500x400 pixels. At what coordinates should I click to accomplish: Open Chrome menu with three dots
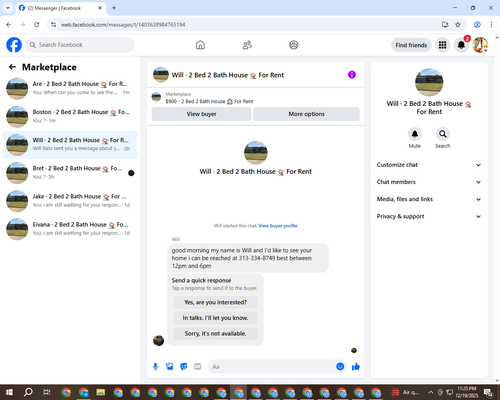tap(491, 25)
